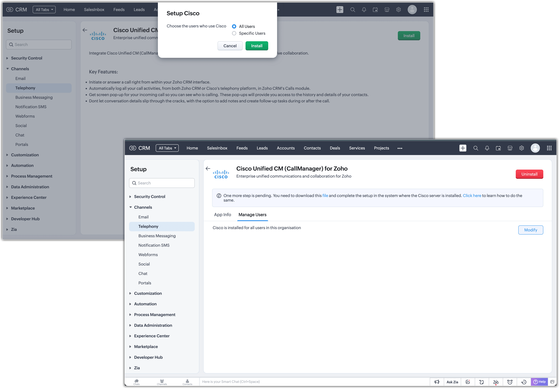
Task: Click the notification bell in front window
Action: pos(487,148)
